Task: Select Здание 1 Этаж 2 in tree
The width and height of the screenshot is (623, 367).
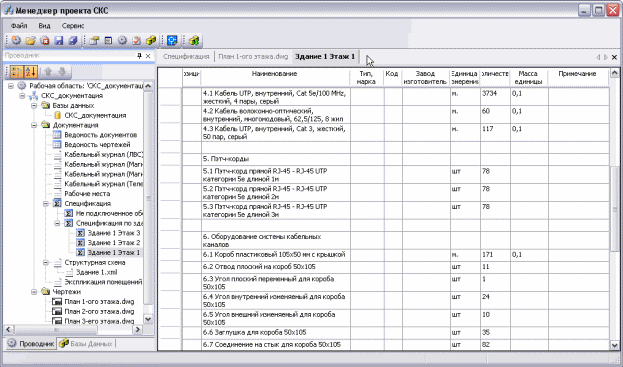Action: (x=114, y=243)
